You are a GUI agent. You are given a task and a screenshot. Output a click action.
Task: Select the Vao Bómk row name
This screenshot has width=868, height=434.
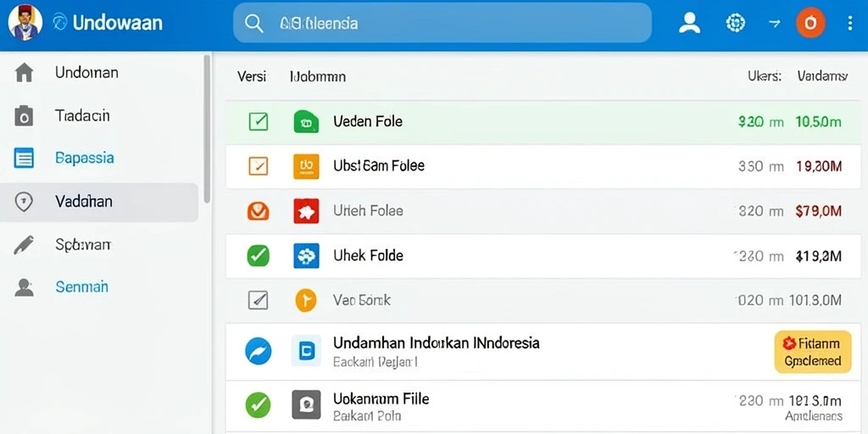(361, 300)
